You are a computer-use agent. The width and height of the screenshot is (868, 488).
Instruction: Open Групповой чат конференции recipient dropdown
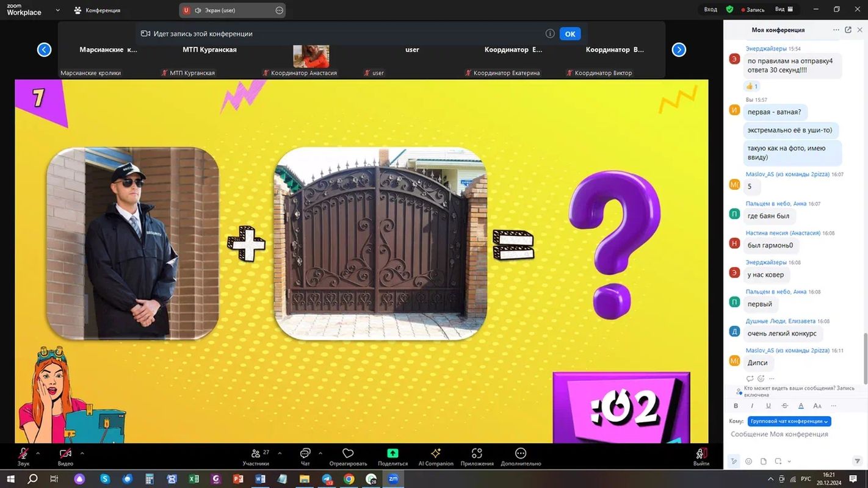click(789, 421)
